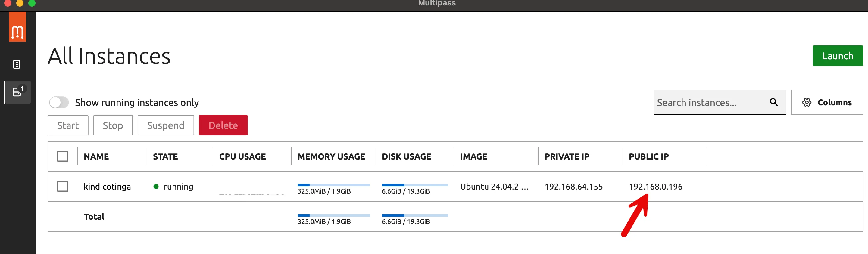The image size is (868, 254).
Task: Click private IP 192.168.64.155
Action: [x=573, y=187]
